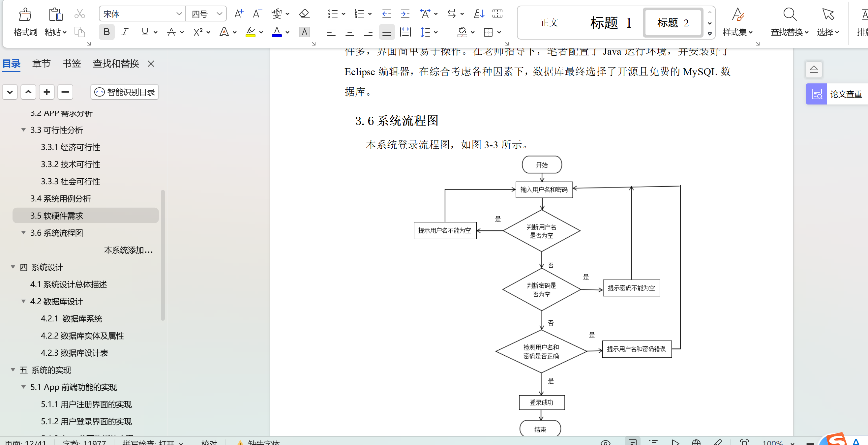Click the 智能识别目录 button
Viewport: 868px width, 445px height.
[124, 92]
